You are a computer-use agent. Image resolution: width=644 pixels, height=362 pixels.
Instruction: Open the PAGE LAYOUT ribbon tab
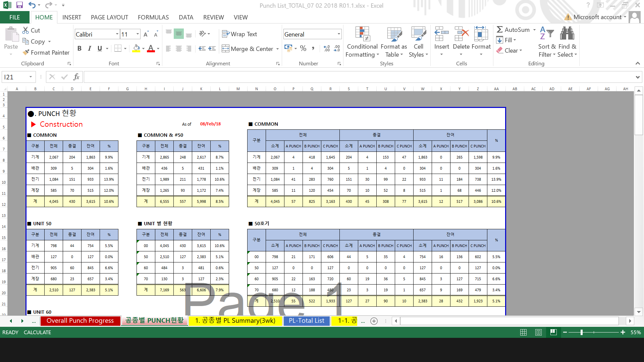coord(109,17)
